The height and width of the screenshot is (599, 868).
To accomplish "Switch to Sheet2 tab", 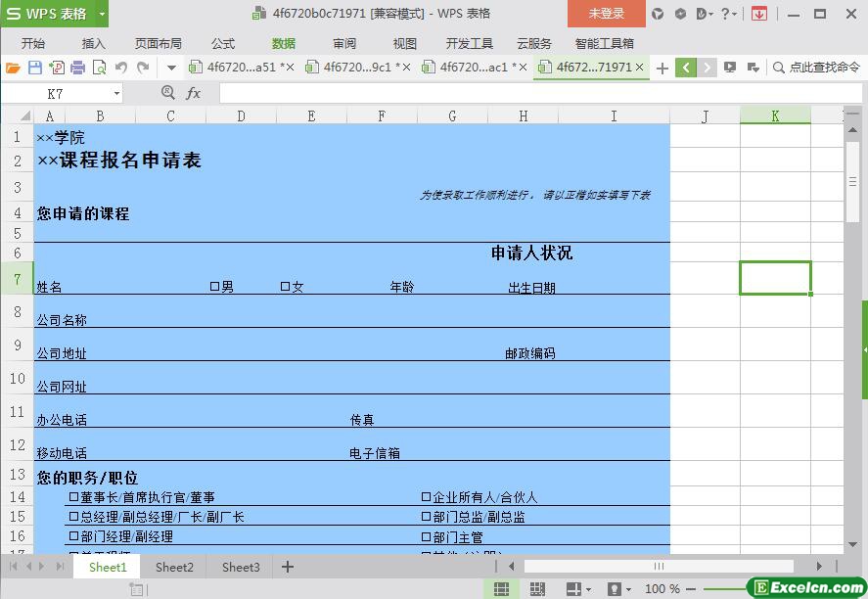I will pyautogui.click(x=174, y=567).
